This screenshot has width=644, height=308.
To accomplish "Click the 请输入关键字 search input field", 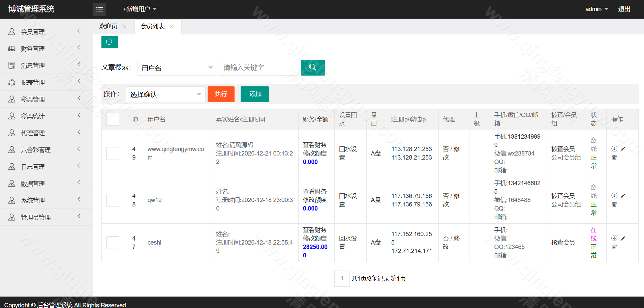I will 259,68.
